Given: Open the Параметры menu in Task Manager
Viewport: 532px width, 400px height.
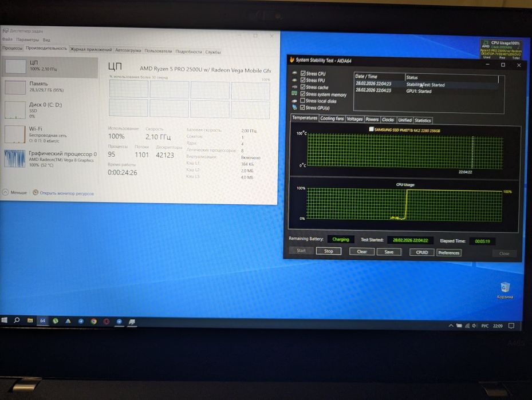Looking at the screenshot, I should (27, 39).
